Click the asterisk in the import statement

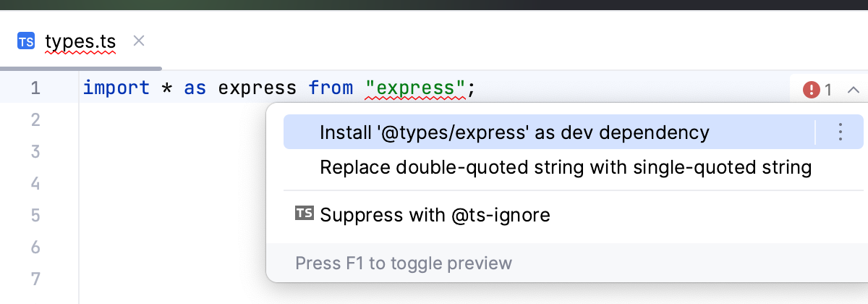(x=167, y=90)
